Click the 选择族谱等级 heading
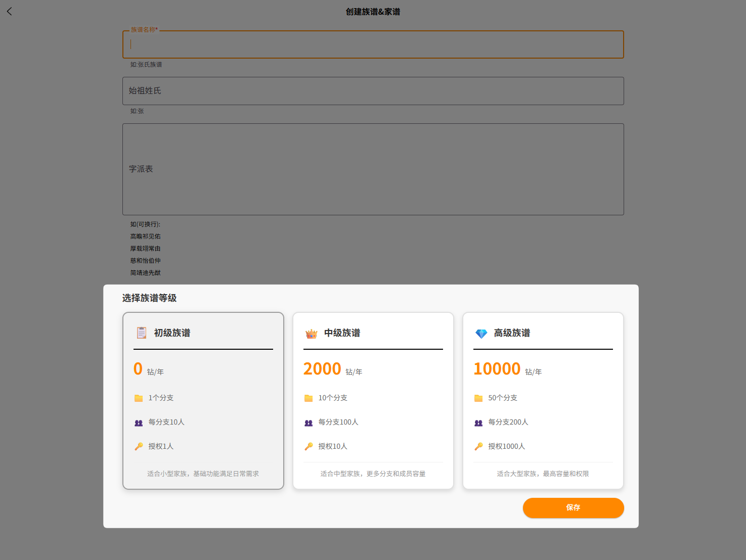The image size is (746, 560). (149, 298)
